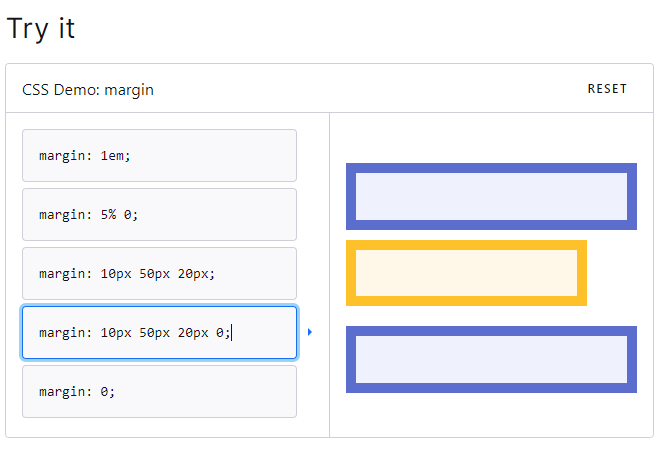Click the blue arrow beside the selected declaration
This screenshot has width=663, height=458.
tap(310, 332)
